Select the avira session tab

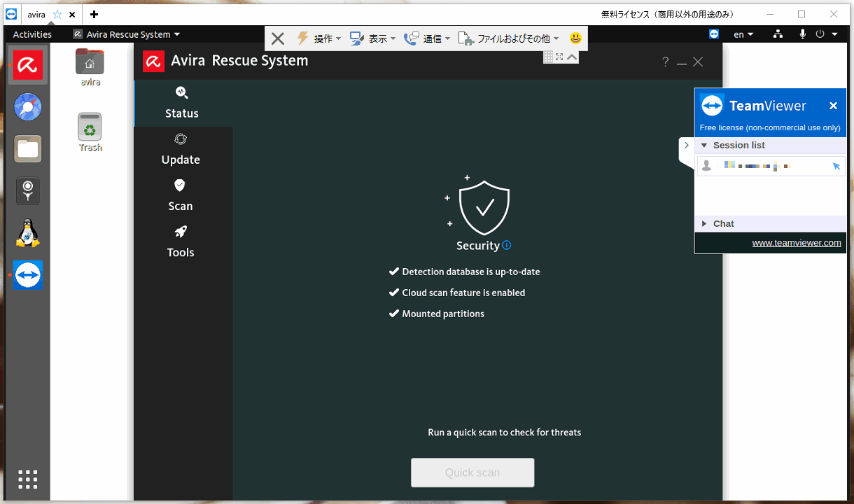(36, 14)
